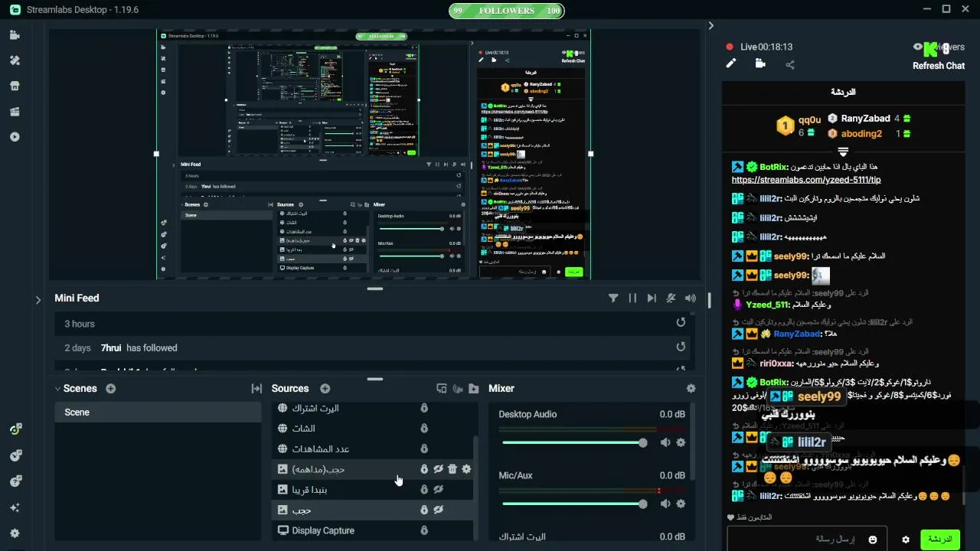Click the qq0u leaderboard user

(x=809, y=120)
